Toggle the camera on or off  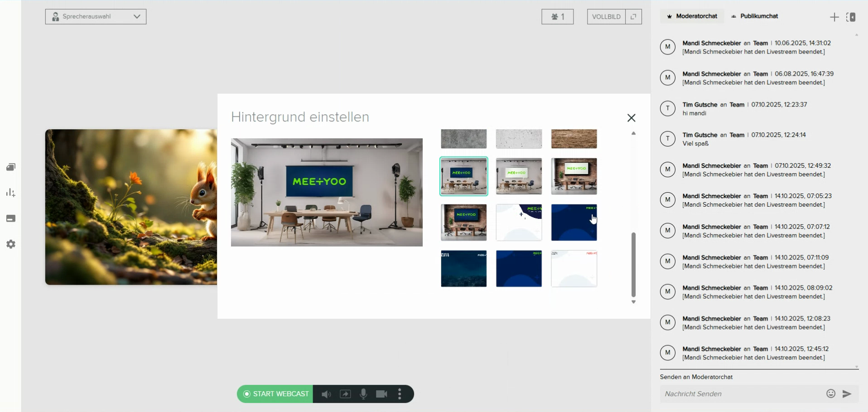click(x=381, y=394)
